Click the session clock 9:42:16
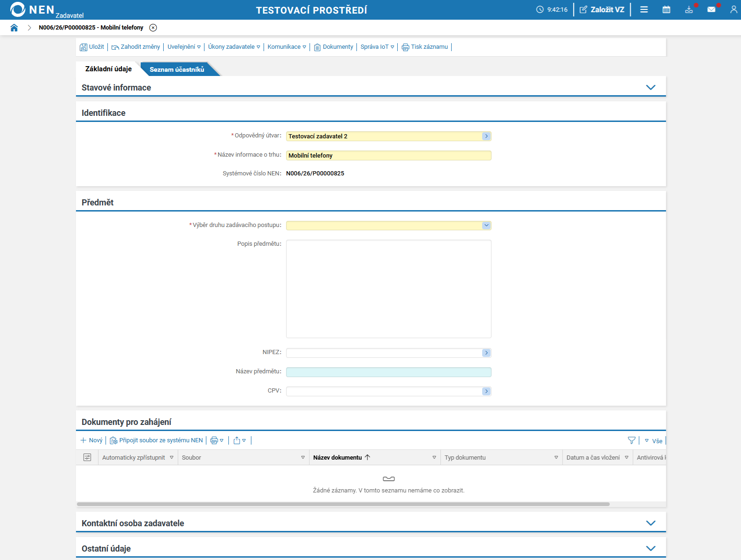Screen dimensions: 741x560 552,9
